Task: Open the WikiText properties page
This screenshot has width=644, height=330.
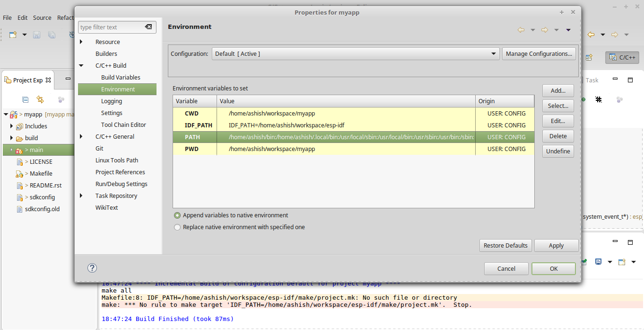Action: point(107,207)
